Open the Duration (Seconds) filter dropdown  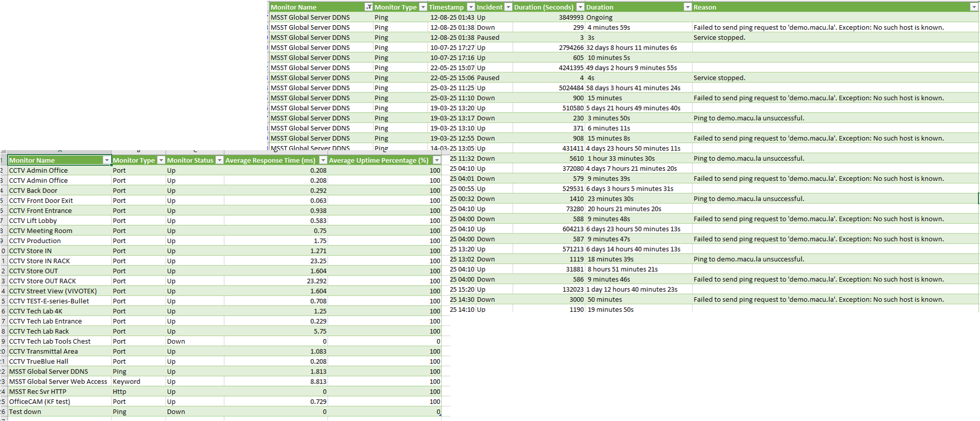pyautogui.click(x=580, y=7)
